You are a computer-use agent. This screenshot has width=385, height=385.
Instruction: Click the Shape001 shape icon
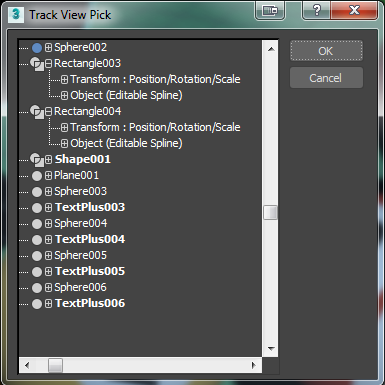(x=37, y=160)
